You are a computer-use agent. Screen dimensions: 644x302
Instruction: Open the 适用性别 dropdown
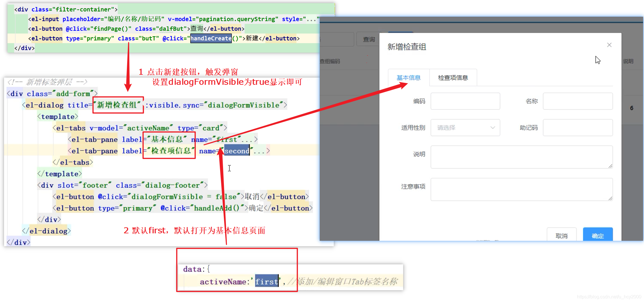pos(465,128)
